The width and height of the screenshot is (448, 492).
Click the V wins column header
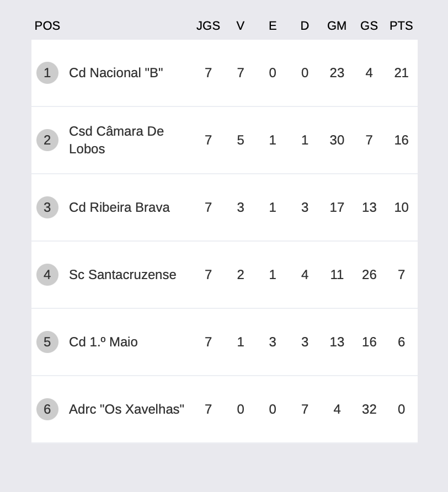tap(241, 26)
